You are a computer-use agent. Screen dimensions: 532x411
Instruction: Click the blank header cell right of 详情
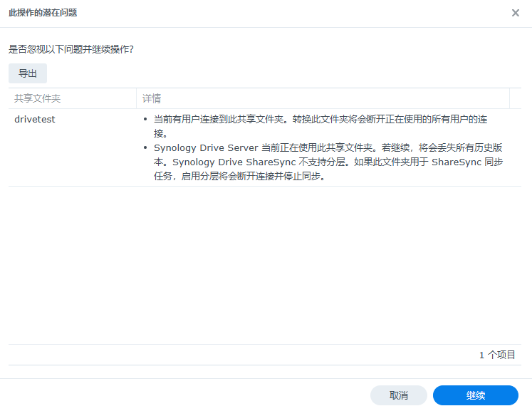pos(516,98)
